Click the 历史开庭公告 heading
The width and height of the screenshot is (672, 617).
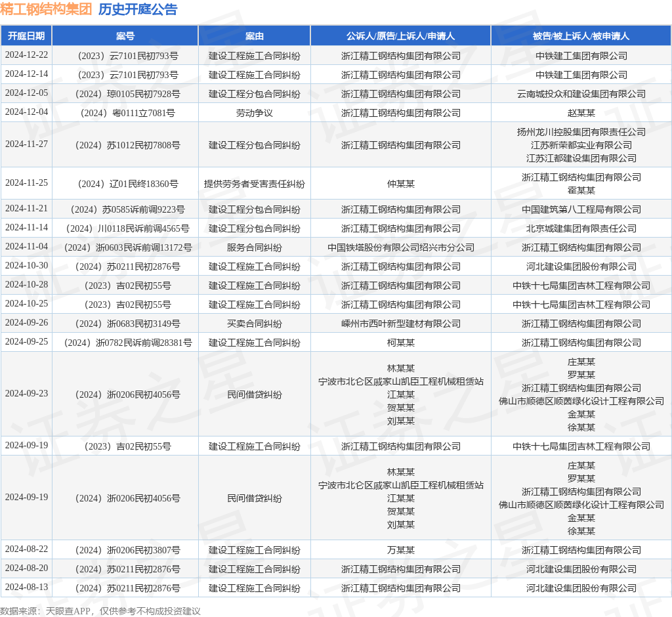click(x=138, y=9)
